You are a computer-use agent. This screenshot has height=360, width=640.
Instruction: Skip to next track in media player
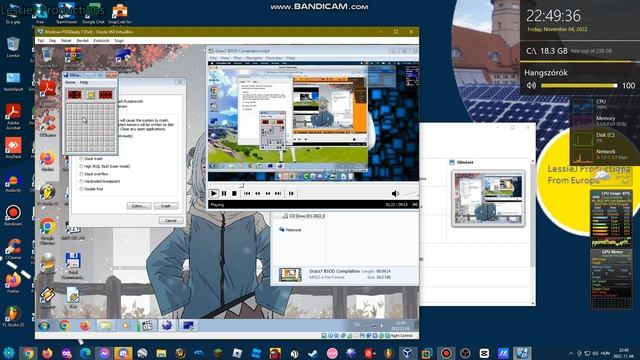pyautogui.click(x=278, y=193)
